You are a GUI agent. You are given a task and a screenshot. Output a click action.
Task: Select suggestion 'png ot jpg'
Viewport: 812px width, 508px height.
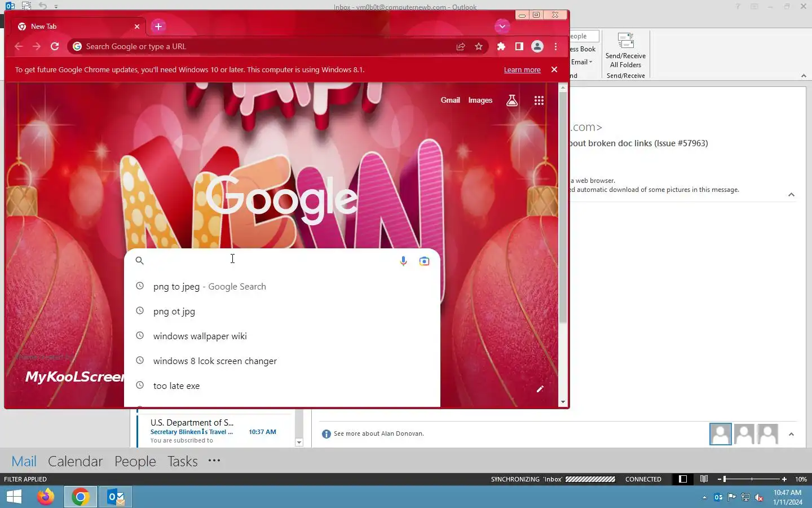click(x=282, y=311)
